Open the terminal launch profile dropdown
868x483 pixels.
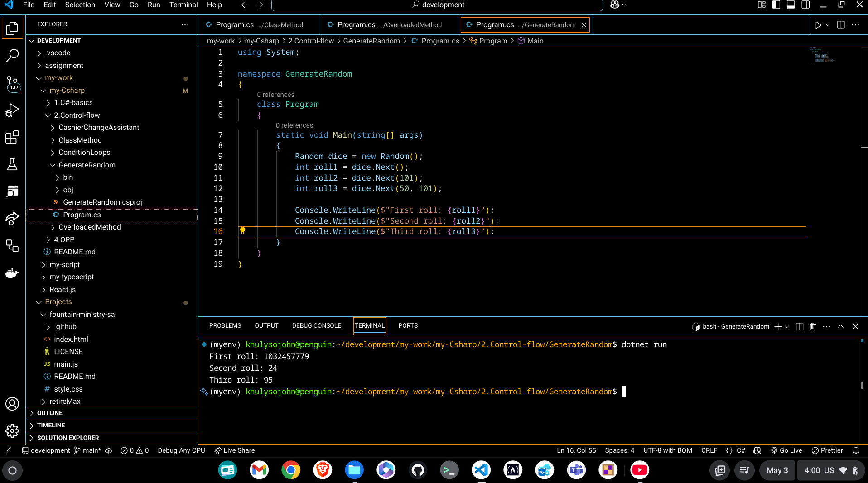tap(787, 326)
